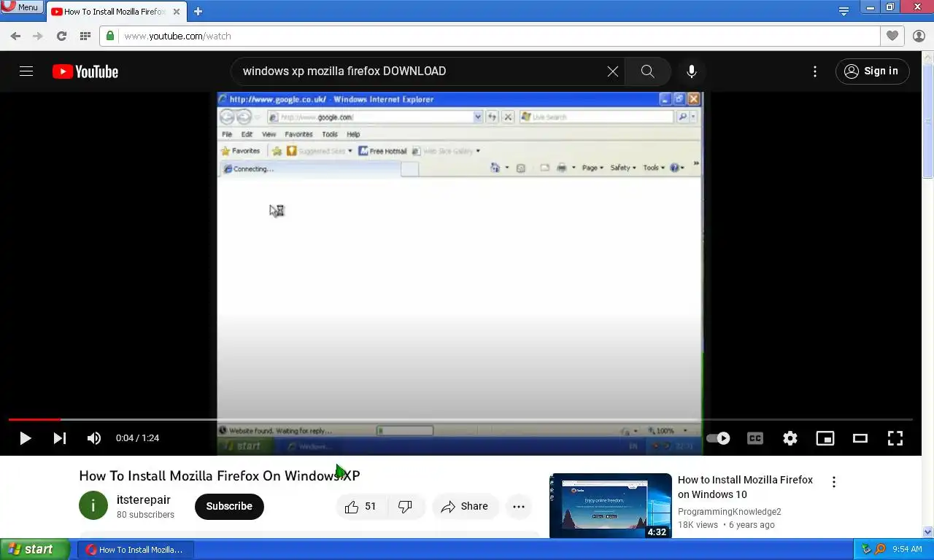Select the 18K views text
The width and height of the screenshot is (934, 560).
coord(698,525)
